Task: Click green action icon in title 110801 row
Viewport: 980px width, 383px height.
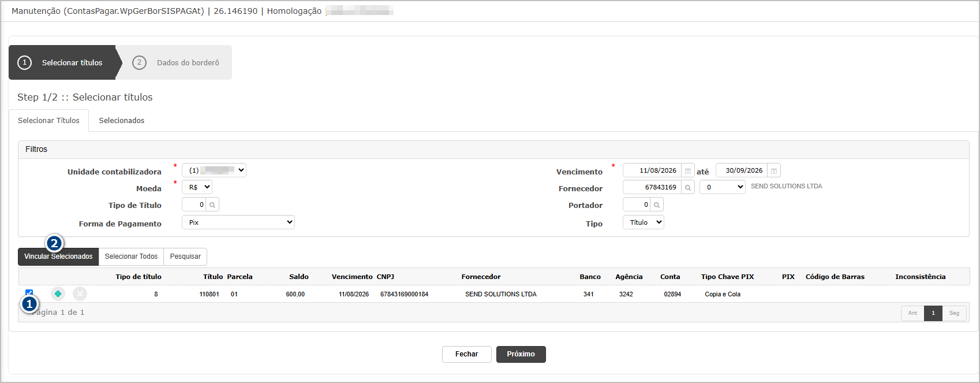Action: click(x=58, y=294)
